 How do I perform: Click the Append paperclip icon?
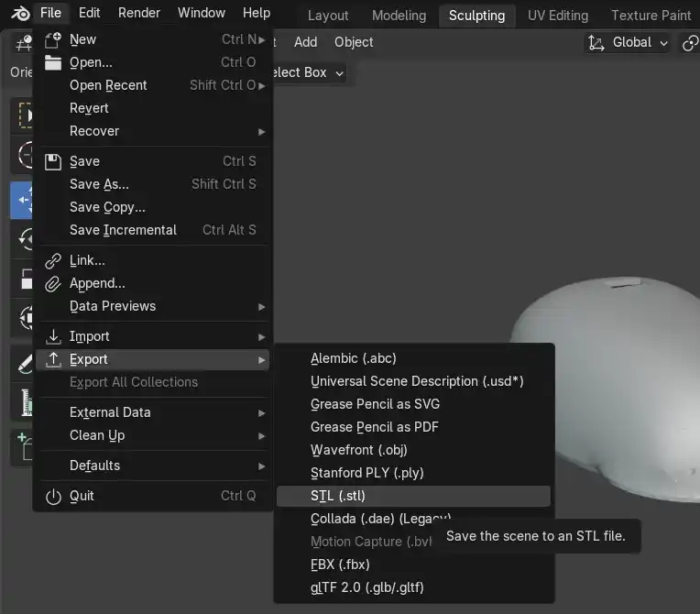click(x=52, y=283)
